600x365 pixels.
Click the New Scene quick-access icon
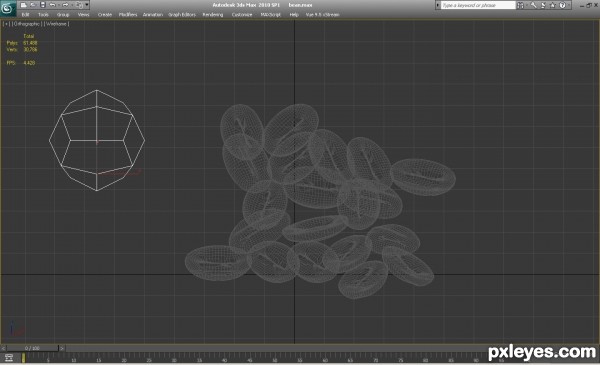click(24, 5)
